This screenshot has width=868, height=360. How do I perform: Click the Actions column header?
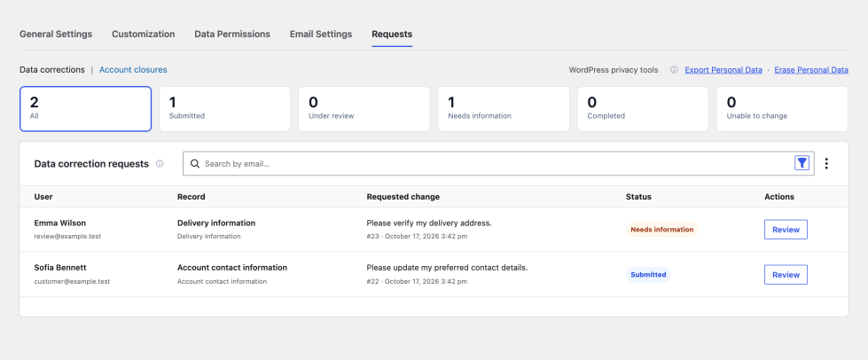pos(779,197)
